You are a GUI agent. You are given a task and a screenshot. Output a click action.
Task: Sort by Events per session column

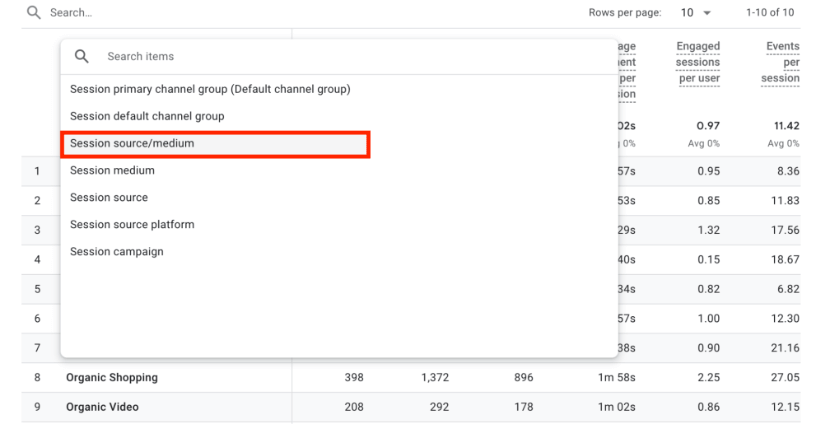click(782, 62)
